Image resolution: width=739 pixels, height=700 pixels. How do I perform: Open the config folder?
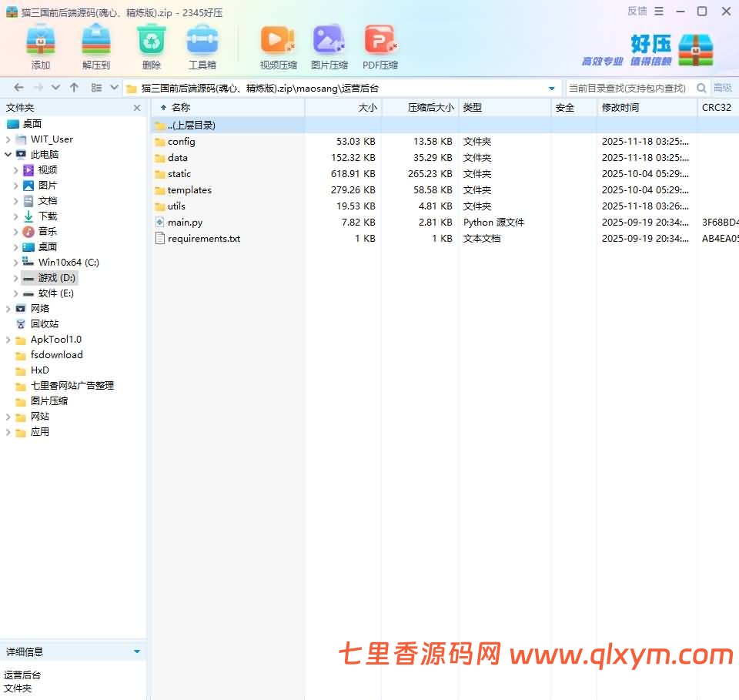pyautogui.click(x=183, y=141)
